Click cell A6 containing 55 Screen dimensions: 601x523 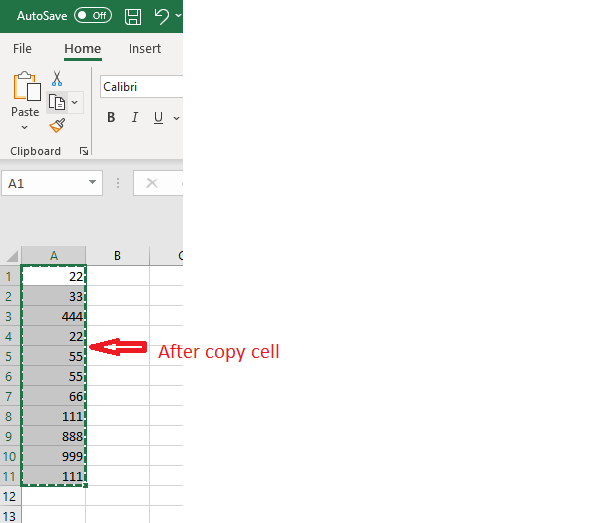(54, 376)
